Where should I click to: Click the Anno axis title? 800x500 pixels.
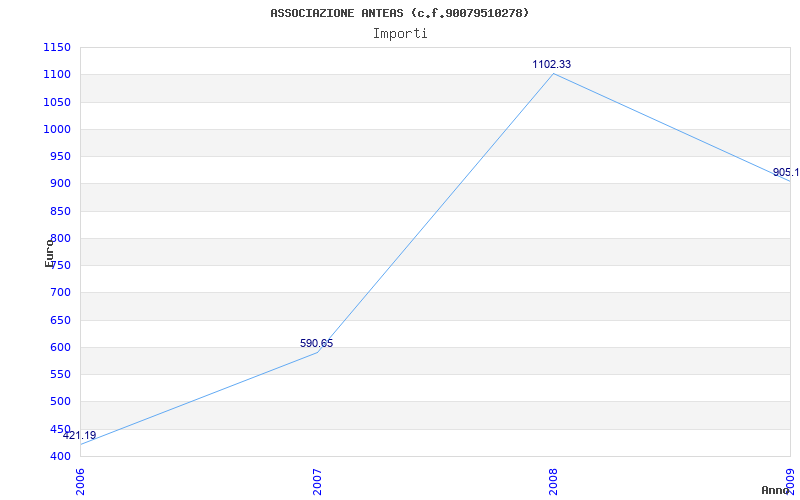click(776, 490)
